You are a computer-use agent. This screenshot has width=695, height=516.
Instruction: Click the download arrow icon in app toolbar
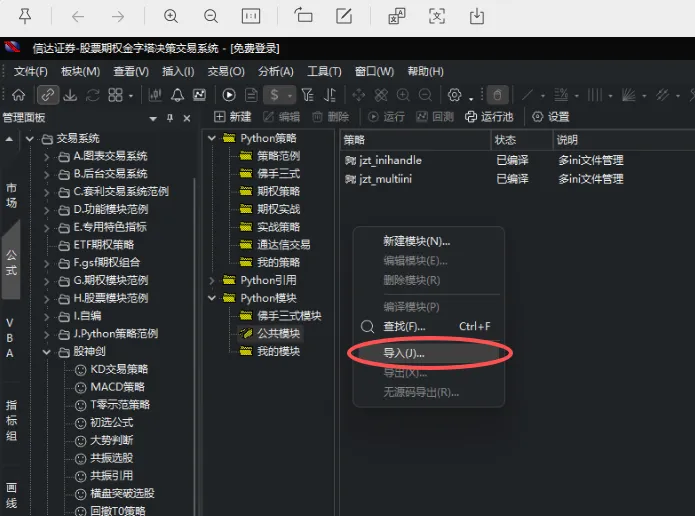click(x=70, y=95)
